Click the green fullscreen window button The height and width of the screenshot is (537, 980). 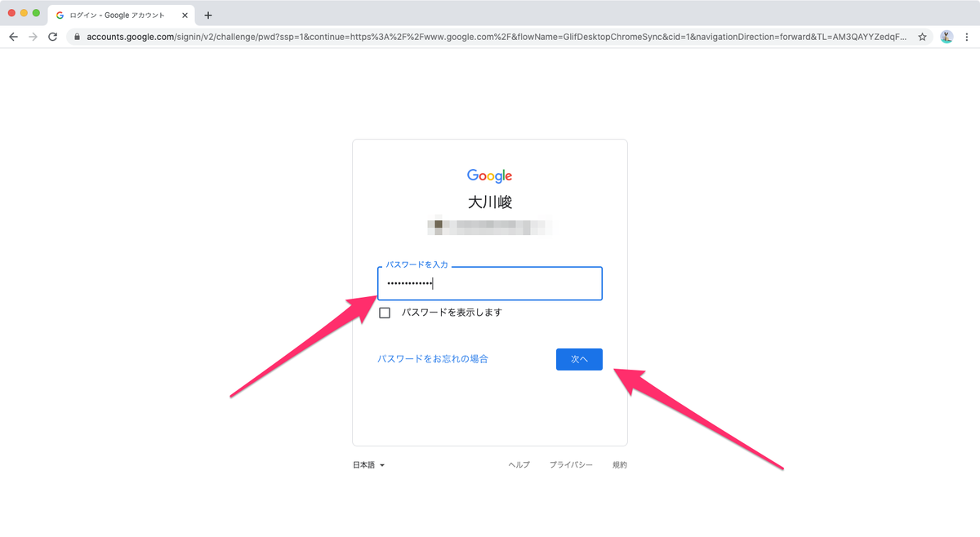[36, 13]
